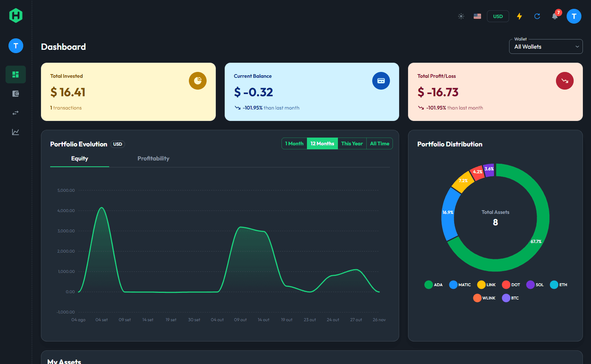Select the Equity tab
The image size is (591, 364).
coord(80,159)
